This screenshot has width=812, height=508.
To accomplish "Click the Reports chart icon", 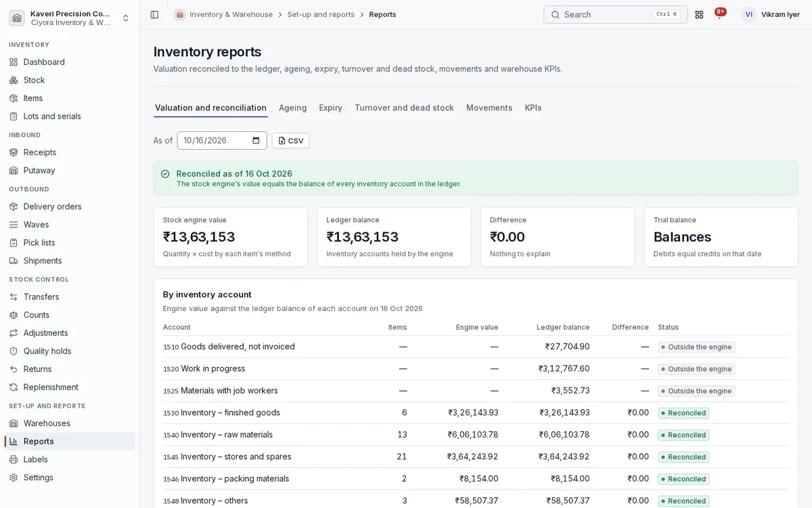I will coord(14,442).
